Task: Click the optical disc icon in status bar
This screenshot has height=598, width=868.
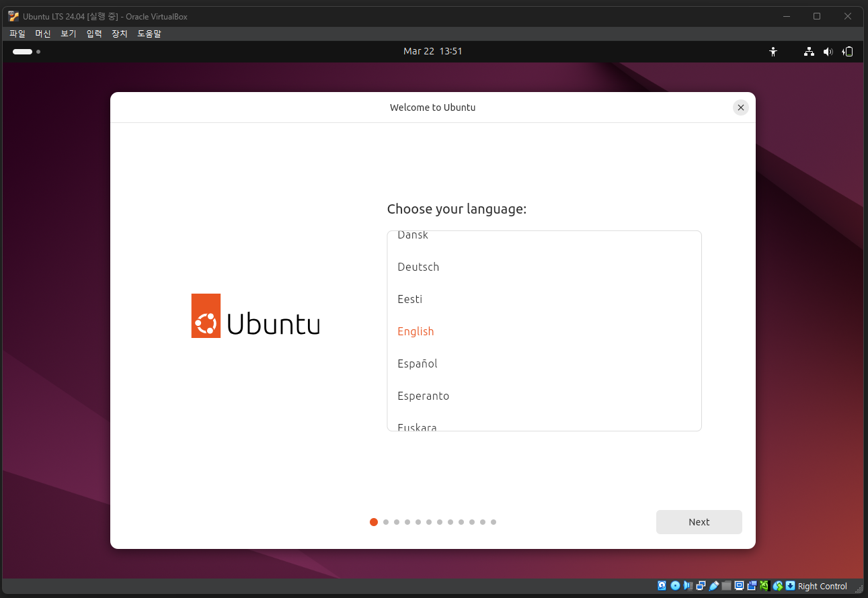Action: (x=675, y=586)
